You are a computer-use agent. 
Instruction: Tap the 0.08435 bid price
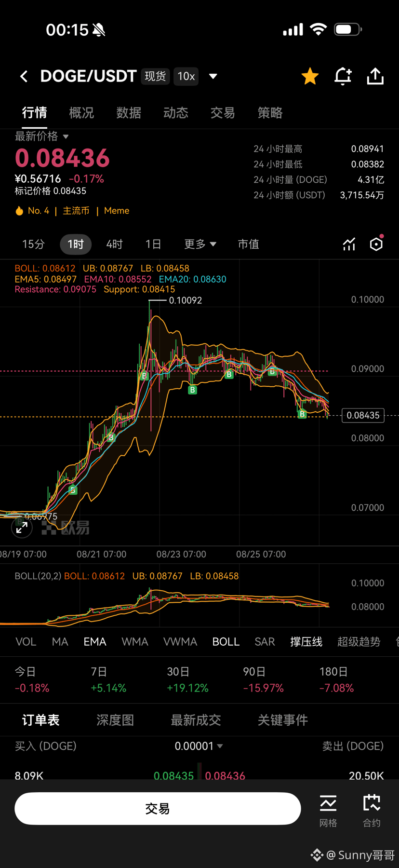pos(173,776)
